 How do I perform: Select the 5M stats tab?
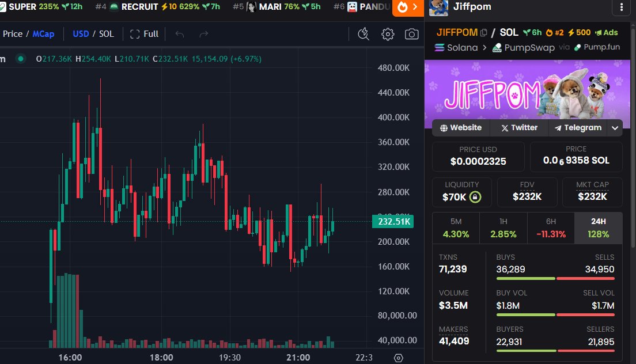[x=456, y=228]
